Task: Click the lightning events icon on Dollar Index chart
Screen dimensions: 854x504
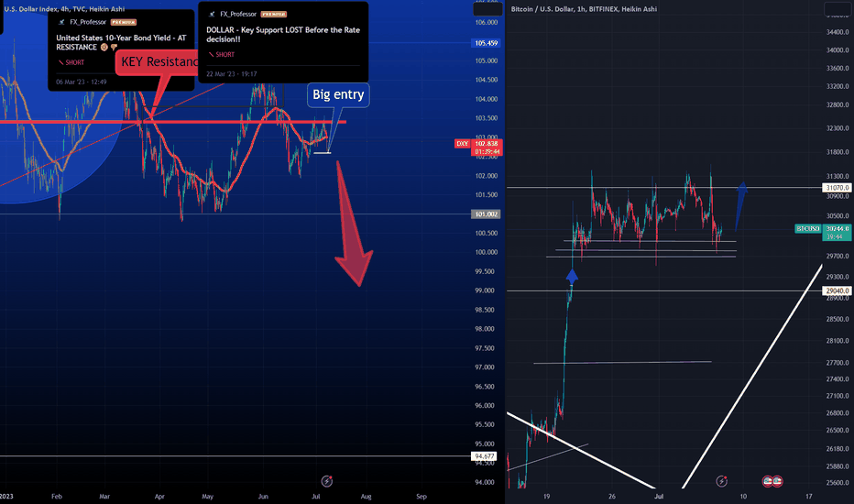Action: click(327, 481)
